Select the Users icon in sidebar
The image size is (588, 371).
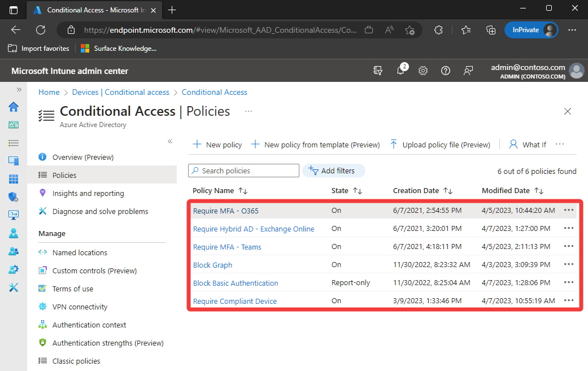[14, 233]
